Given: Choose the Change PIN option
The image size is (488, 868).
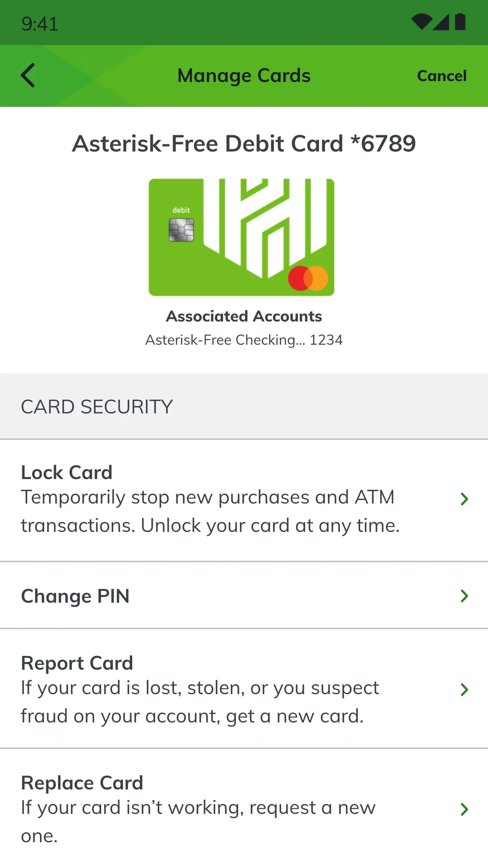Looking at the screenshot, I should click(76, 596).
